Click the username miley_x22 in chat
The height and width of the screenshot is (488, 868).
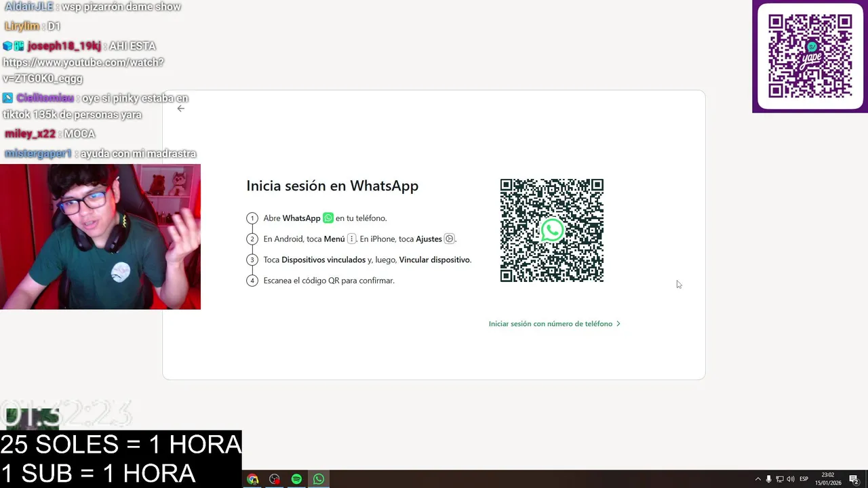point(30,134)
